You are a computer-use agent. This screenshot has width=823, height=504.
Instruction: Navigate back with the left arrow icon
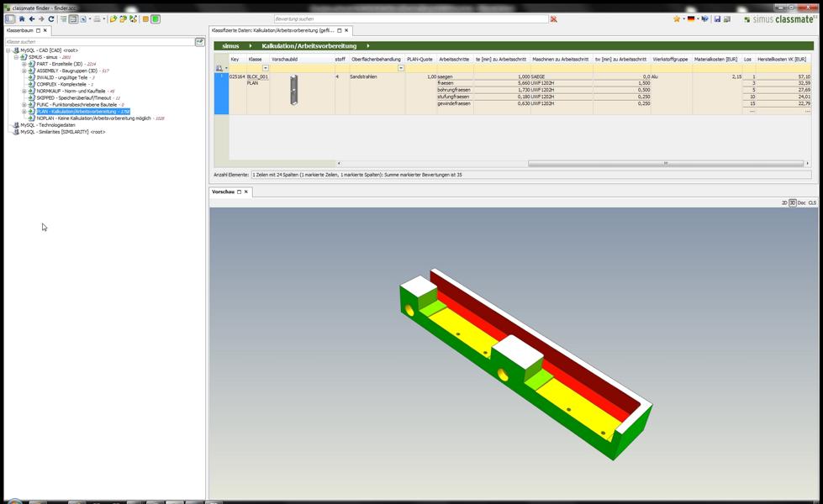point(31,18)
